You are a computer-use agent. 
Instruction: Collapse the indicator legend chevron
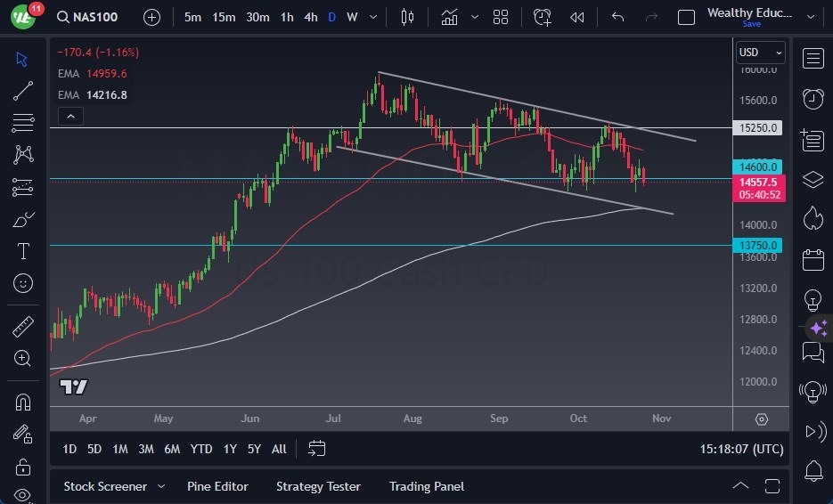(x=70, y=116)
